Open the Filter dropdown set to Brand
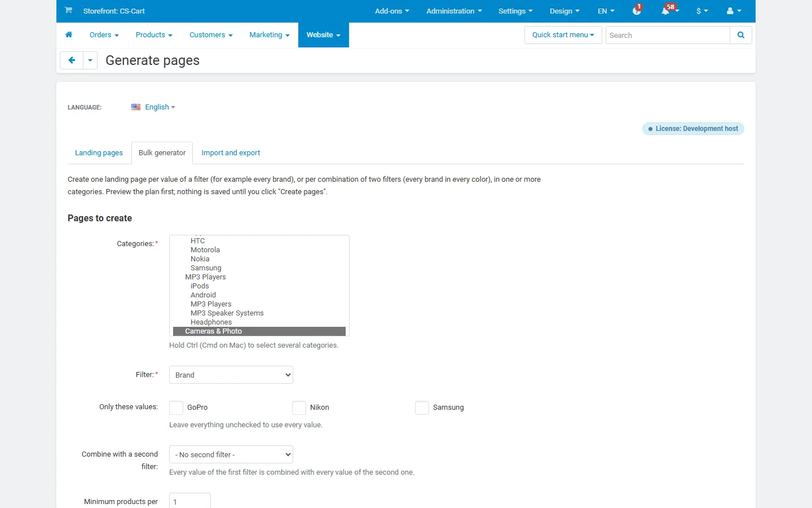Image resolution: width=812 pixels, height=508 pixels. coord(231,375)
